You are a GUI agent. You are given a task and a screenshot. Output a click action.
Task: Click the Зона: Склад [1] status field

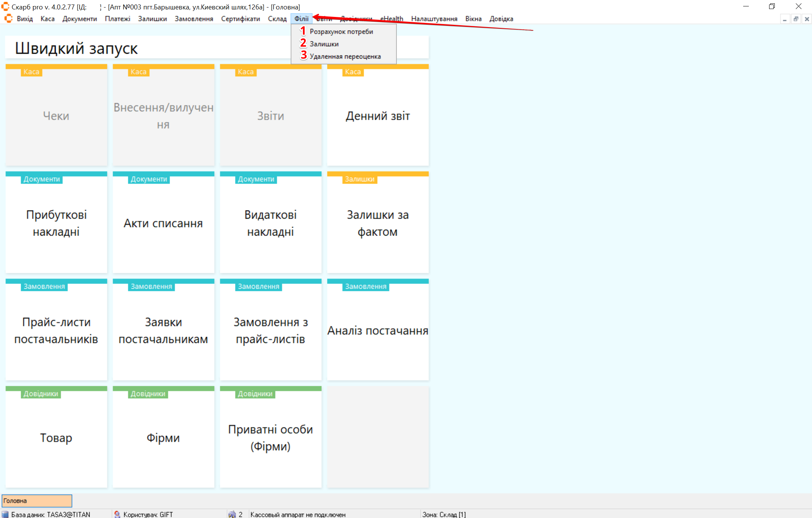(444, 514)
